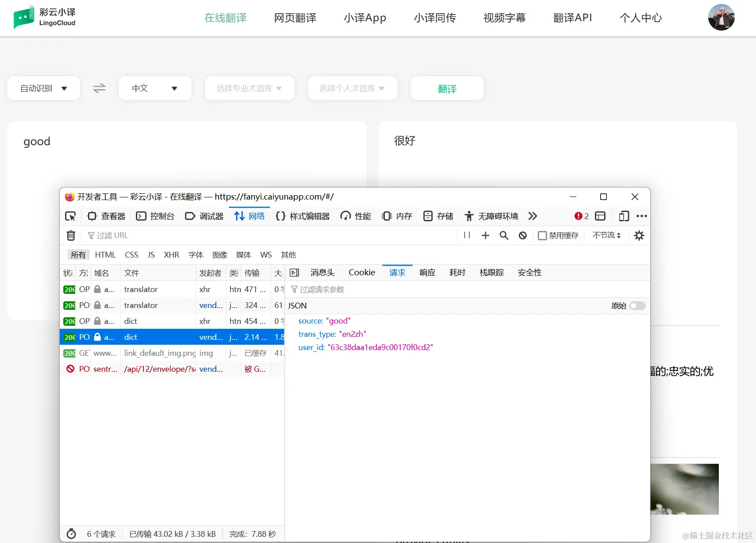This screenshot has height=543, width=756.
Task: Filter requests by WS
Action: 266,255
